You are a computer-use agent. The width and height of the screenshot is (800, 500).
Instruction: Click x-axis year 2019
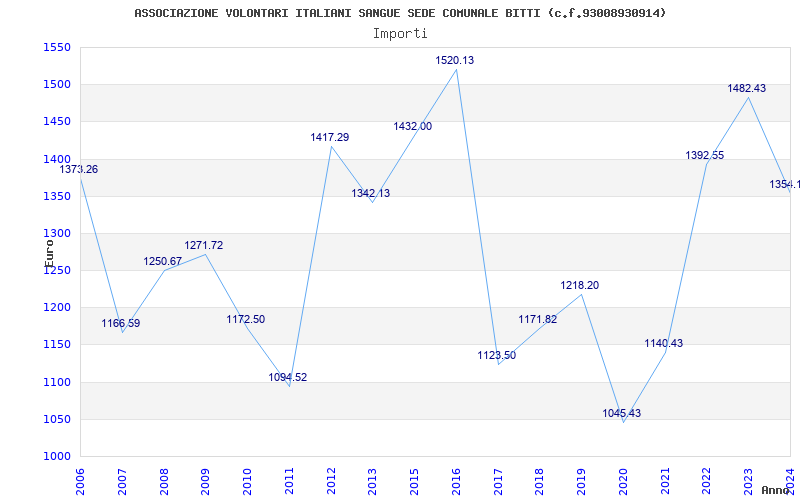pos(582,482)
